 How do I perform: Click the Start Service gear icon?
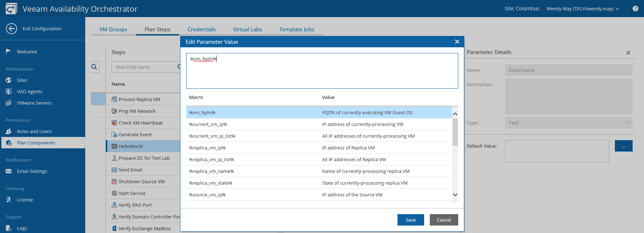tap(114, 193)
